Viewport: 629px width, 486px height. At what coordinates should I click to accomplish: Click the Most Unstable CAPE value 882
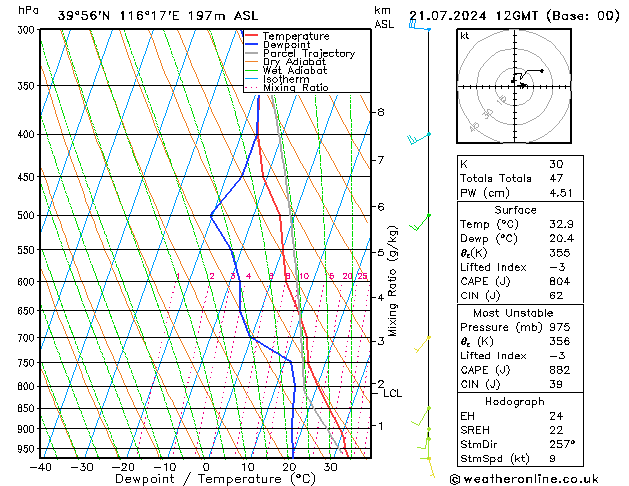tap(560, 370)
